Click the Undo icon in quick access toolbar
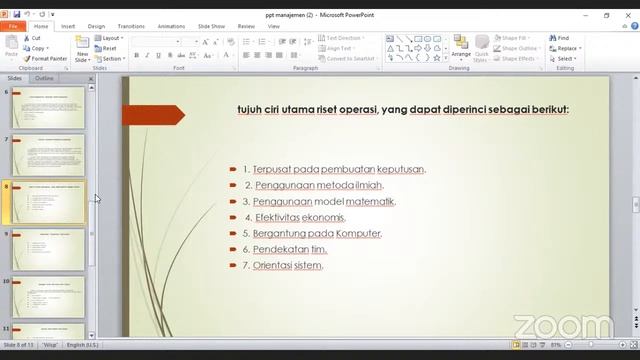The height and width of the screenshot is (360, 640). coord(27,14)
